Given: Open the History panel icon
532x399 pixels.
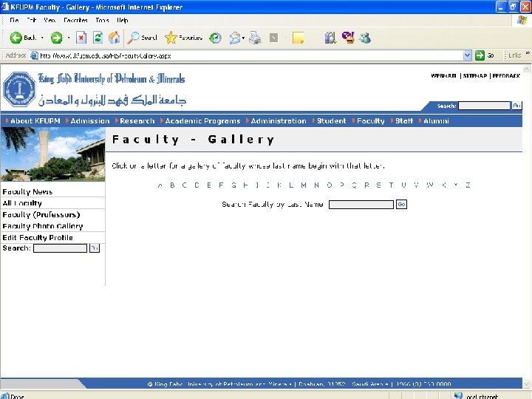Looking at the screenshot, I should tap(215, 38).
